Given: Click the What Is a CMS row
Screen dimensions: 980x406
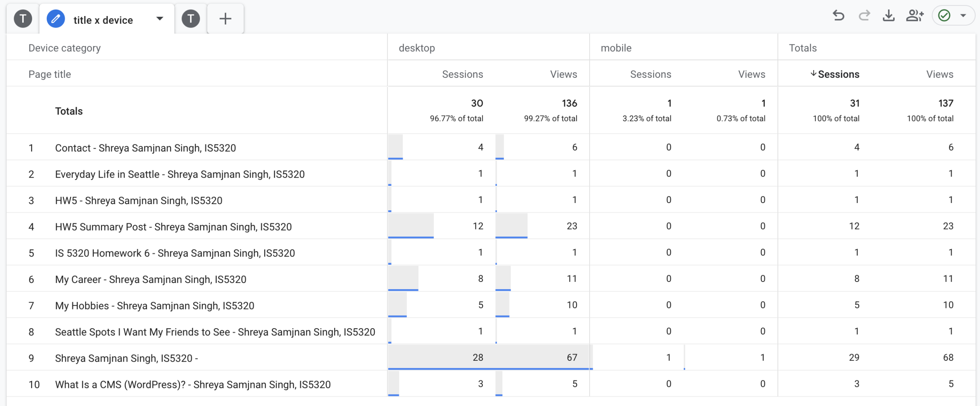Looking at the screenshot, I should point(193,384).
